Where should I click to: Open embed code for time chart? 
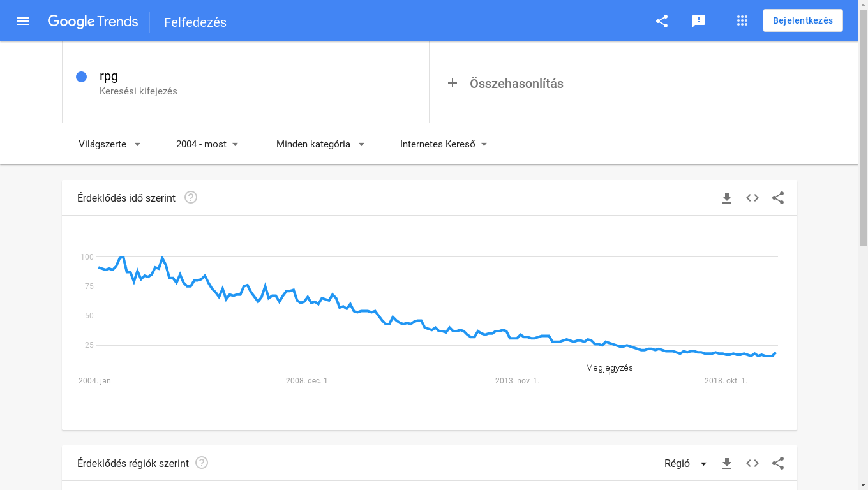pos(752,198)
